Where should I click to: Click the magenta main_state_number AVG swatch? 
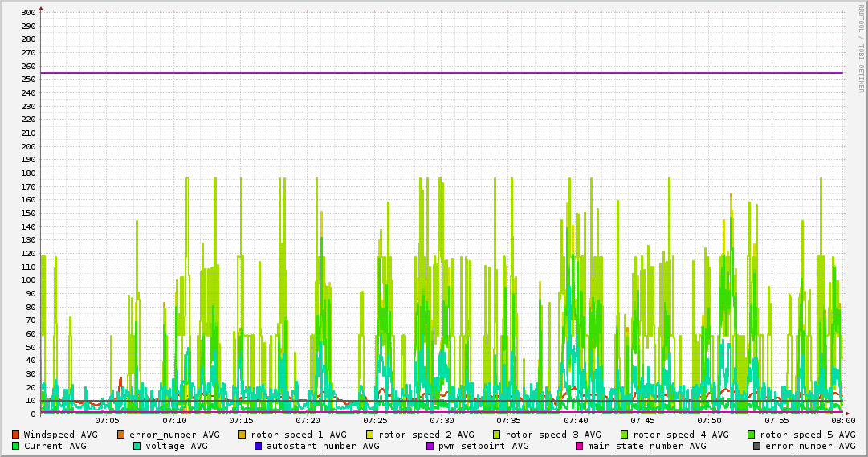(x=580, y=446)
